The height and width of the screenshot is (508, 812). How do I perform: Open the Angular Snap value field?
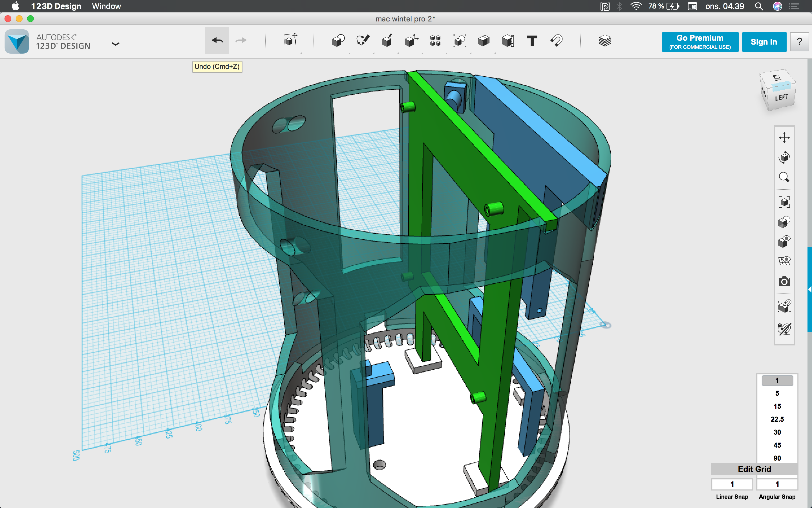[777, 484]
